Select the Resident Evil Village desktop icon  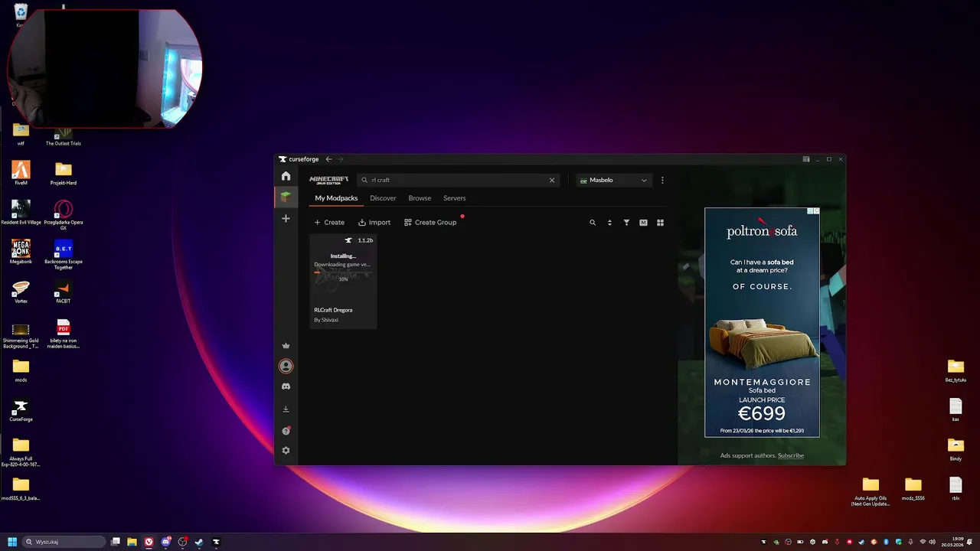[21, 212]
